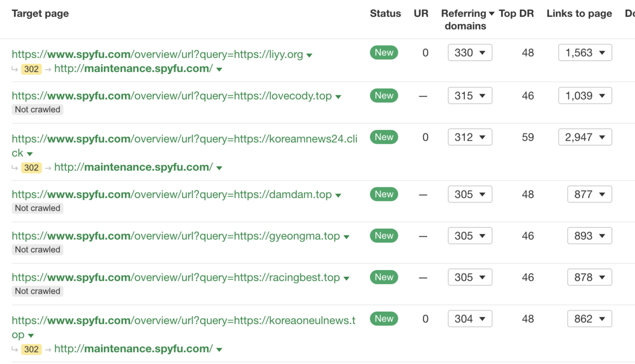The image size is (635, 364).
Task: Click caret next to gyeongma.top URL
Action: [347, 236]
